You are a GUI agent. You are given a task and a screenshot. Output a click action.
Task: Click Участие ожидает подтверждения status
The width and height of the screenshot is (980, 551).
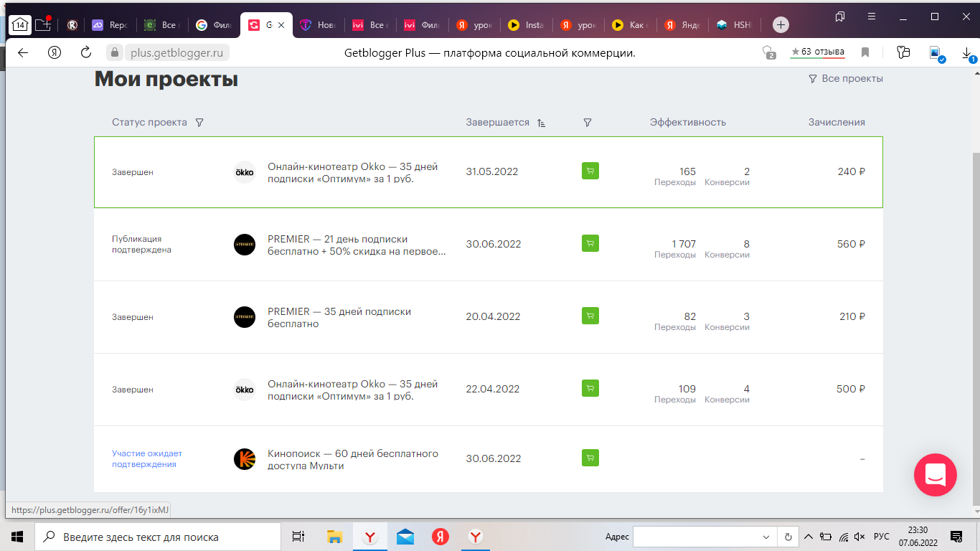pos(147,458)
